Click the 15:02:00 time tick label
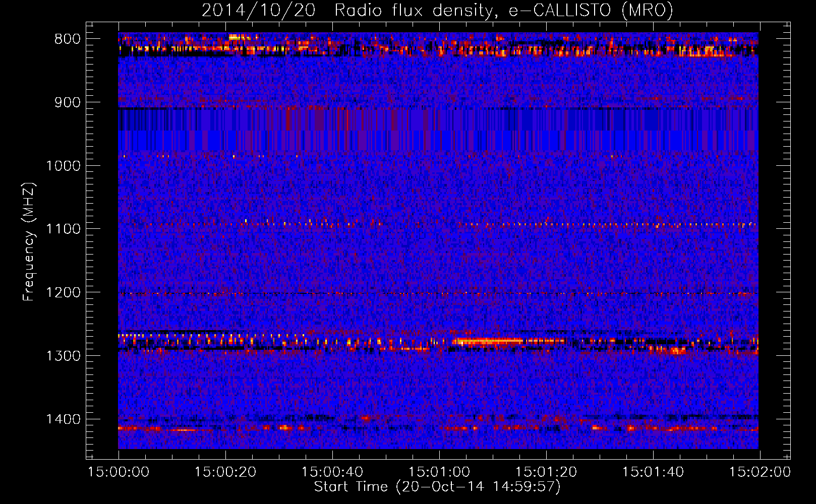 click(x=760, y=472)
